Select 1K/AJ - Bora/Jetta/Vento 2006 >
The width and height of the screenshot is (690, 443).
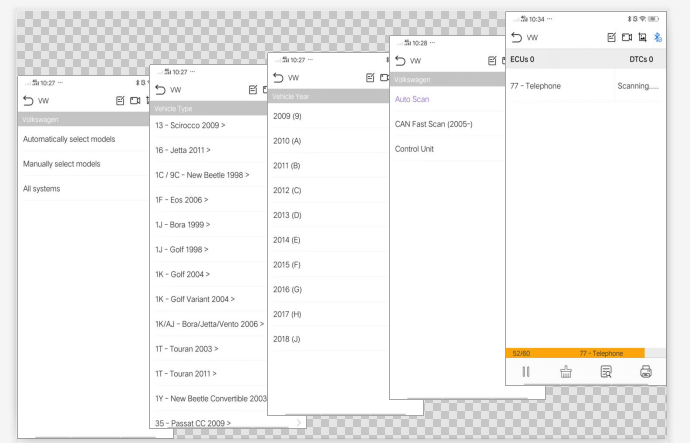point(209,324)
